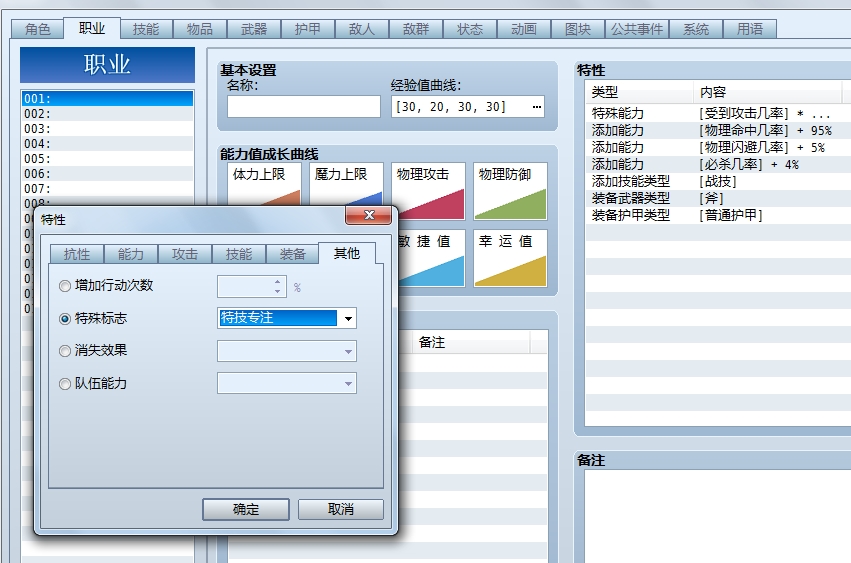This screenshot has width=851, height=563.
Task: Open the 物理防御 growth curve
Action: pos(510,191)
